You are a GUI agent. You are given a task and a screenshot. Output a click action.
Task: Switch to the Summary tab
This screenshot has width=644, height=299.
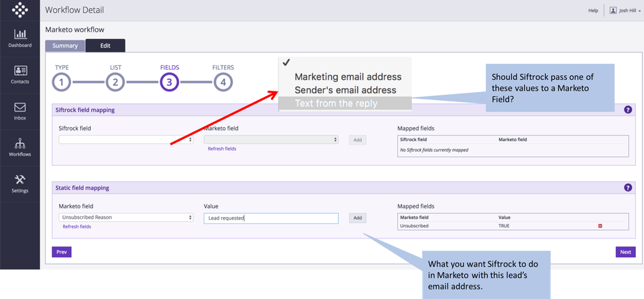tap(65, 46)
